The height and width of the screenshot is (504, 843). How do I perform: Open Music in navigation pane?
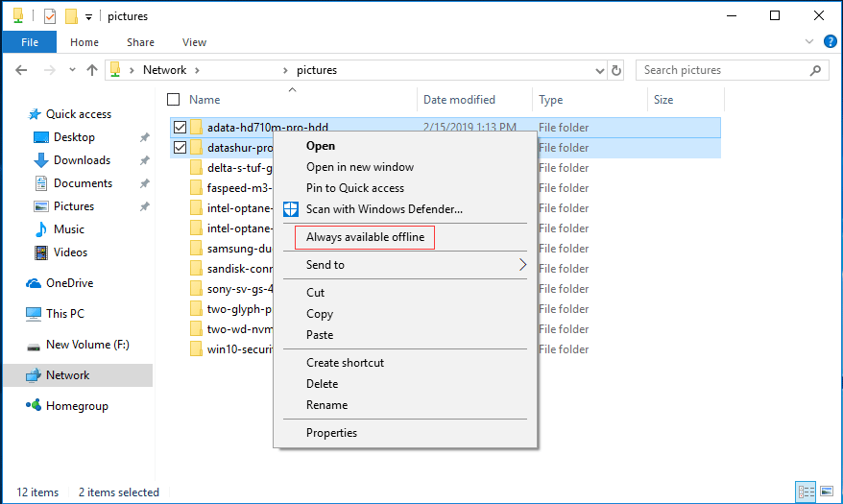click(69, 229)
